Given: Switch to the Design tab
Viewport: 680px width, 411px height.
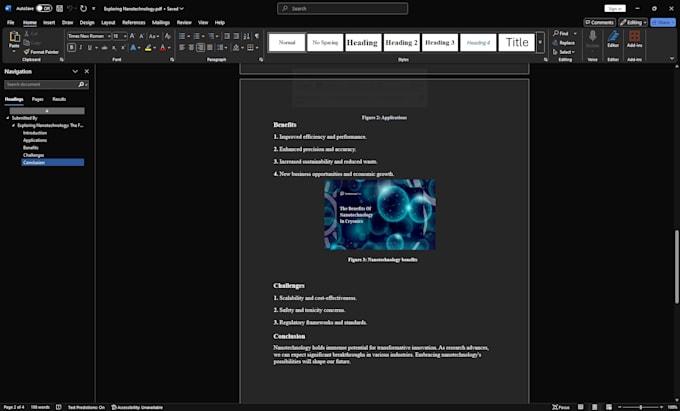Looking at the screenshot, I should (x=87, y=23).
